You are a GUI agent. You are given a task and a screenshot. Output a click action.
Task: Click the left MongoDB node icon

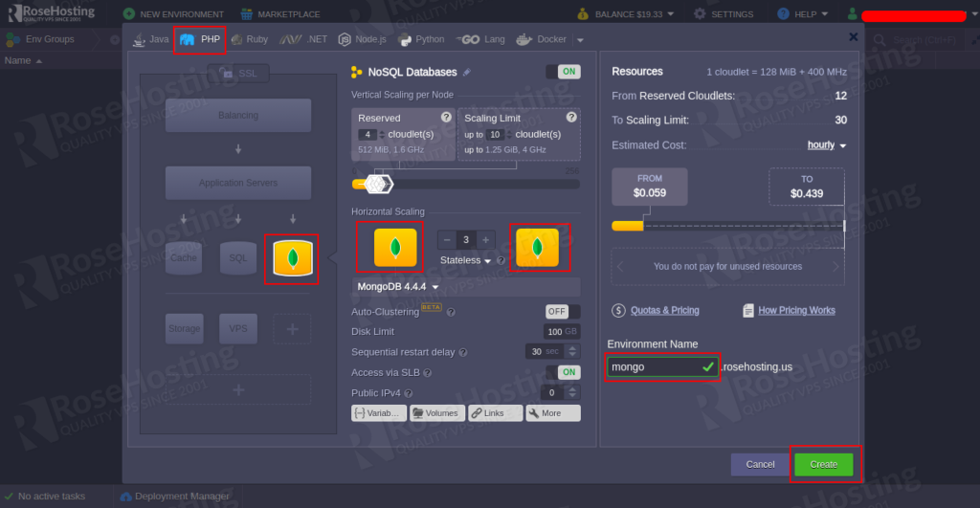395,248
